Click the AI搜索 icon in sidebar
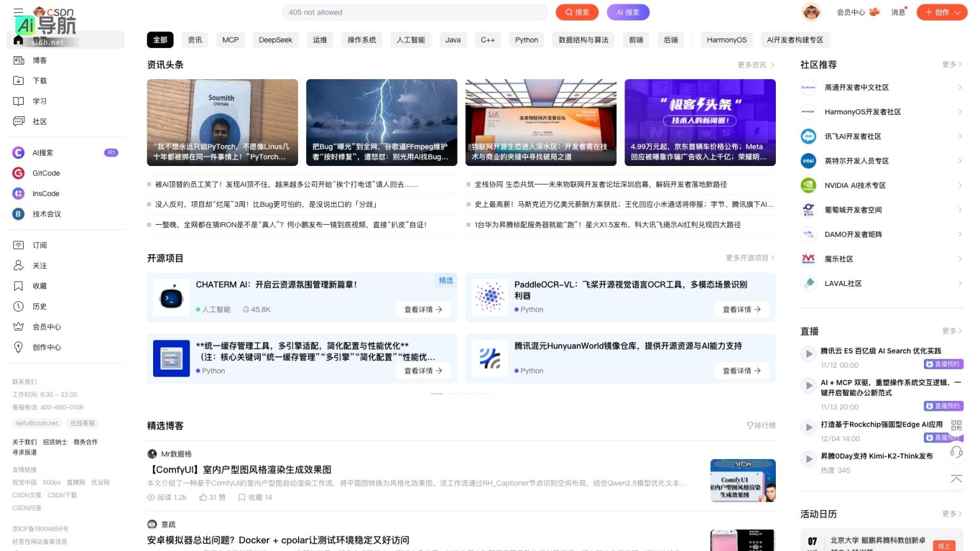Image resolution: width=980 pixels, height=551 pixels. (x=18, y=153)
